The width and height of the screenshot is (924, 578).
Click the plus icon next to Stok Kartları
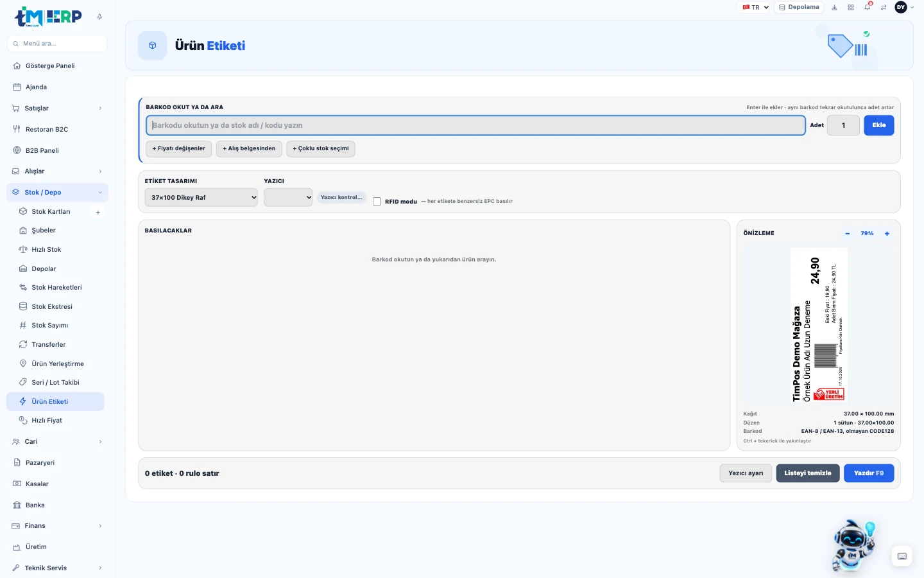point(98,212)
